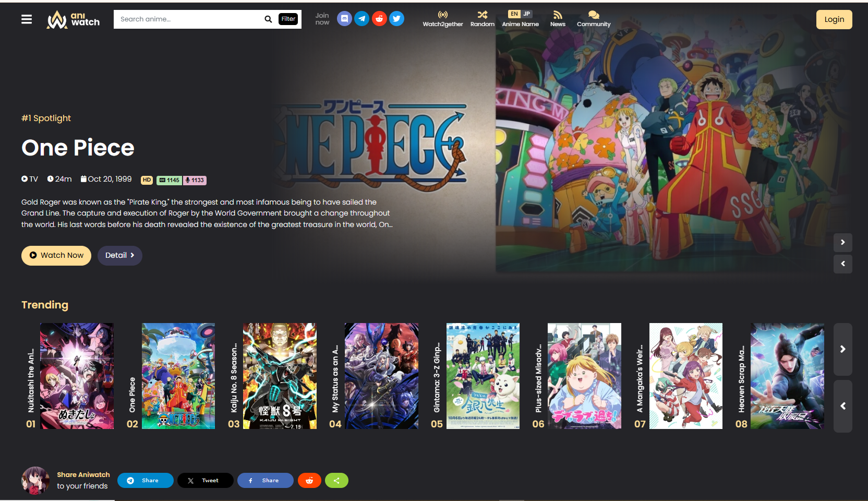The image size is (868, 501).
Task: Switch anime name to JP
Action: pos(527,14)
